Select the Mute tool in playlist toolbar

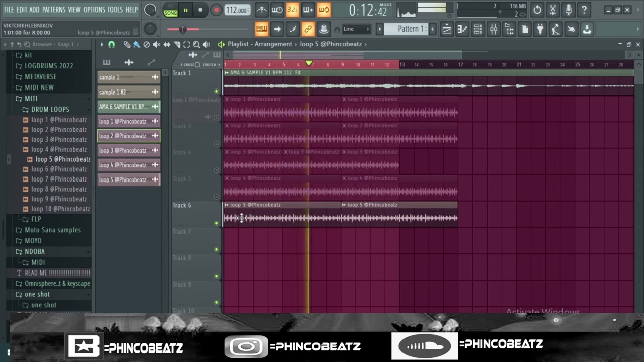156,44
